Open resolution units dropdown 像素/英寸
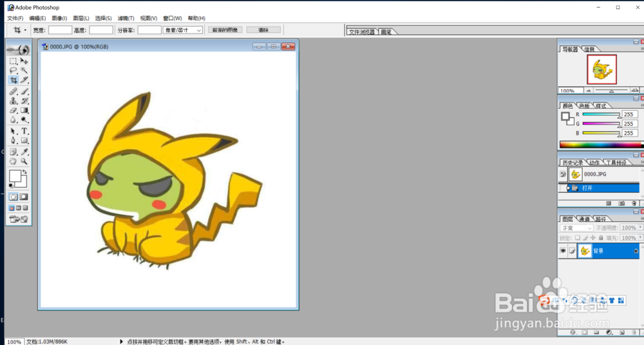 point(183,30)
